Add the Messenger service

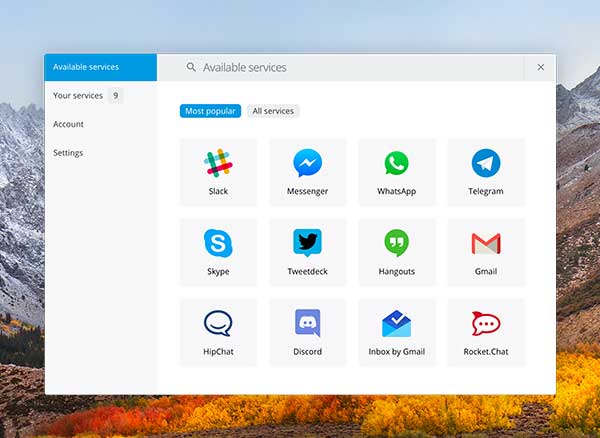(308, 173)
